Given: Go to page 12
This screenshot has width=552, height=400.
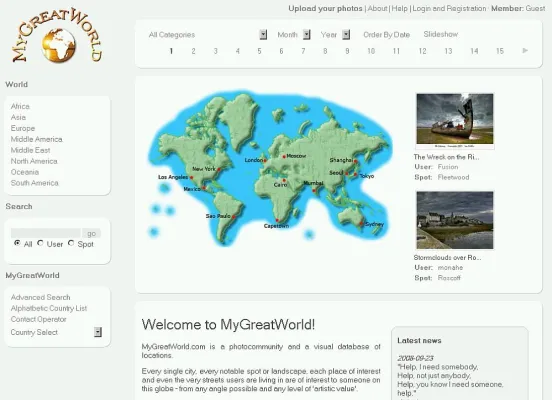Looking at the screenshot, I should click(422, 51).
